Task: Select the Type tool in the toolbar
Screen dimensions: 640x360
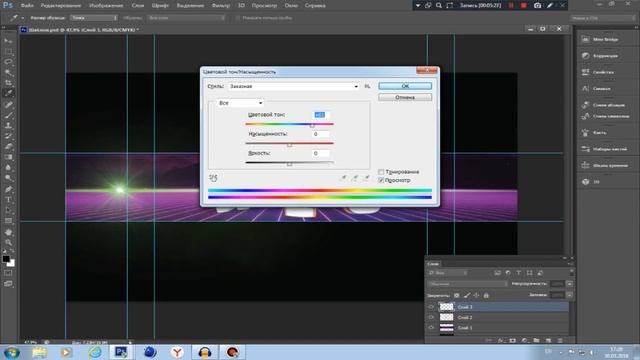Action: click(8, 200)
